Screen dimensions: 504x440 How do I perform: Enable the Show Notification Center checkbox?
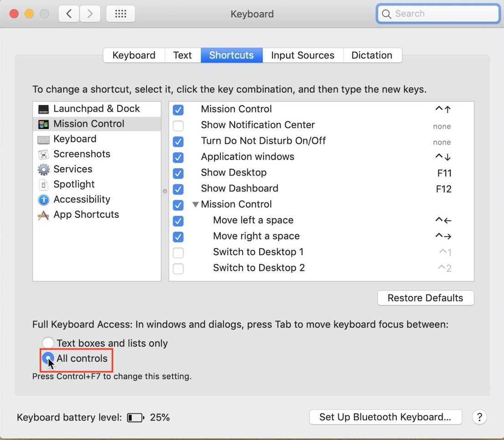pos(178,126)
